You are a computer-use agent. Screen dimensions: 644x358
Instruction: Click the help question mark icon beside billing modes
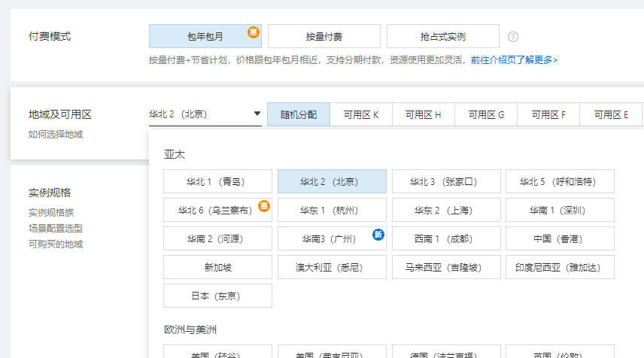tap(513, 37)
